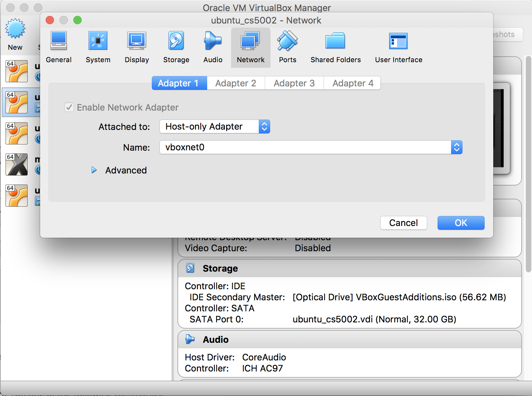The width and height of the screenshot is (532, 396).
Task: Switch to Adapter 2 tab
Action: point(236,83)
